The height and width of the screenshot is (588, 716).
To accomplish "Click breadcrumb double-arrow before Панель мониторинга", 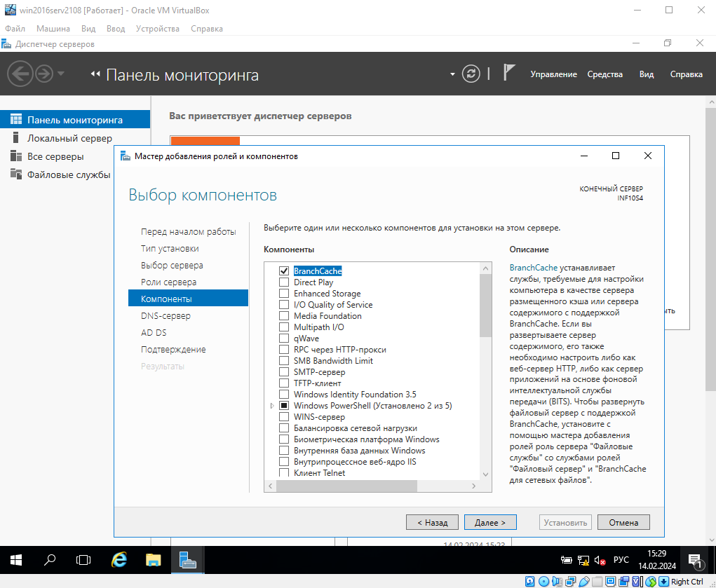I will 95,74.
